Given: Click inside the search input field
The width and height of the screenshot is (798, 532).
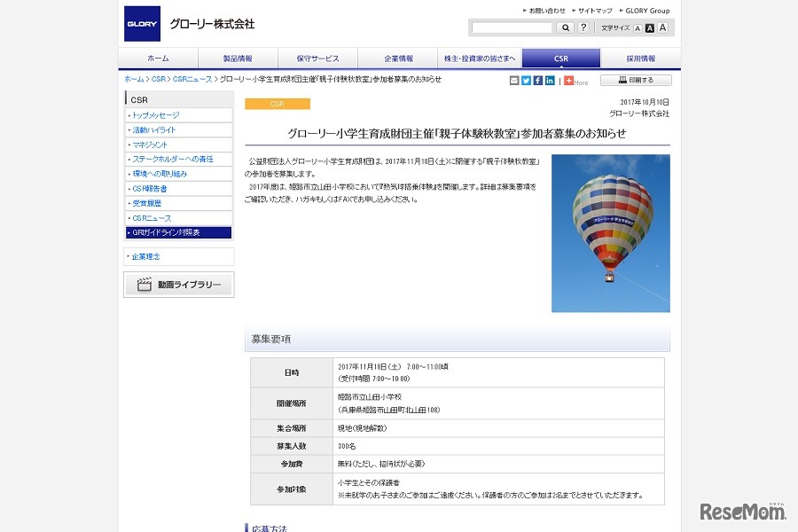Looking at the screenshot, I should [512, 27].
